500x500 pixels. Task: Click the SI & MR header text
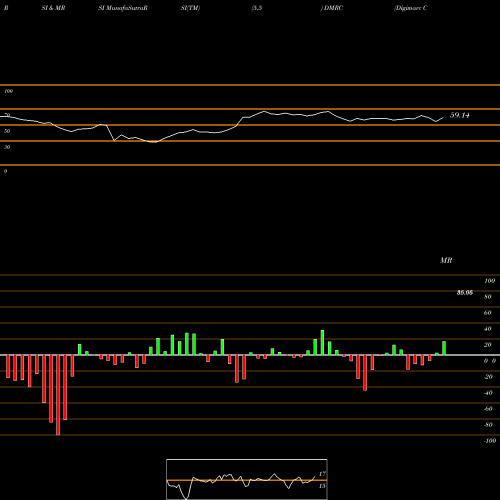click(53, 8)
